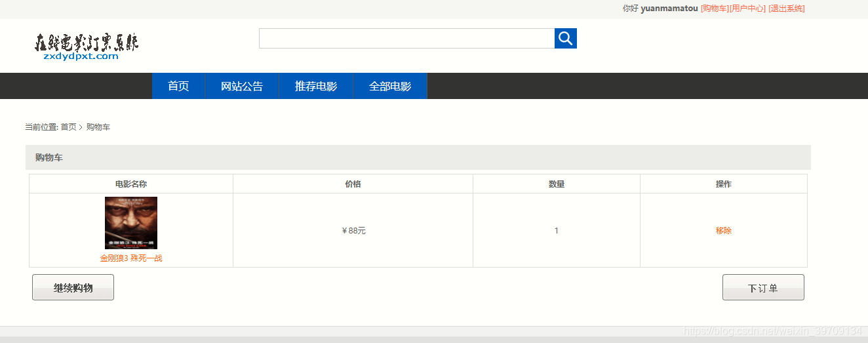Open the 推荐电影 navigation tab
Image resolution: width=868 pixels, height=343 pixels.
point(316,86)
